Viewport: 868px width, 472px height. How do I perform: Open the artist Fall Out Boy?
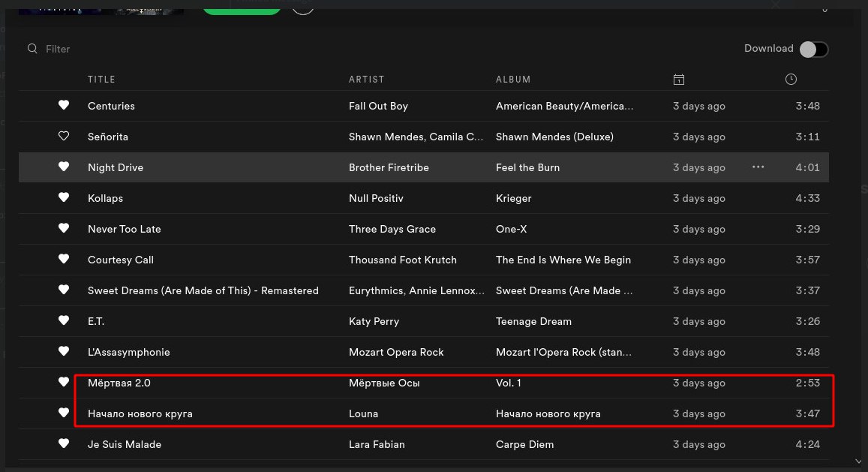[x=378, y=106]
